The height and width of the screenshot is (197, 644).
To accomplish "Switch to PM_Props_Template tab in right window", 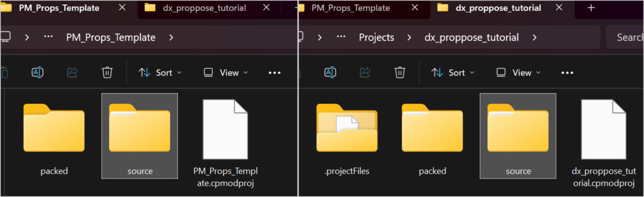I will point(350,8).
